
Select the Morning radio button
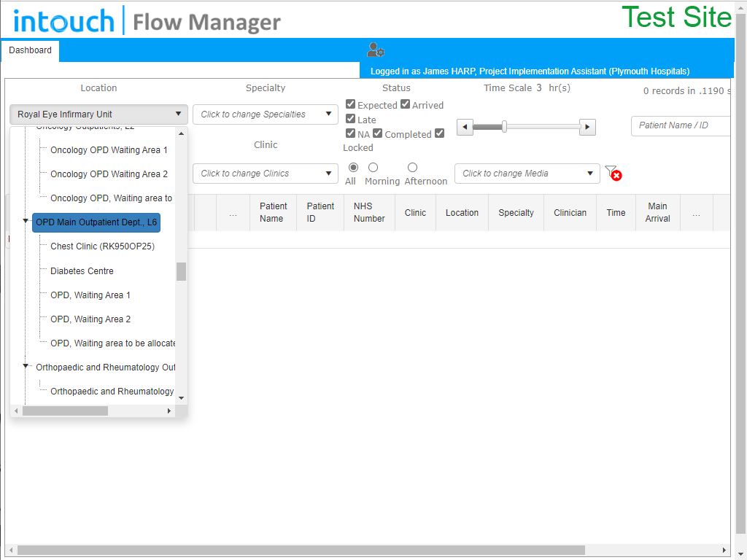point(373,167)
